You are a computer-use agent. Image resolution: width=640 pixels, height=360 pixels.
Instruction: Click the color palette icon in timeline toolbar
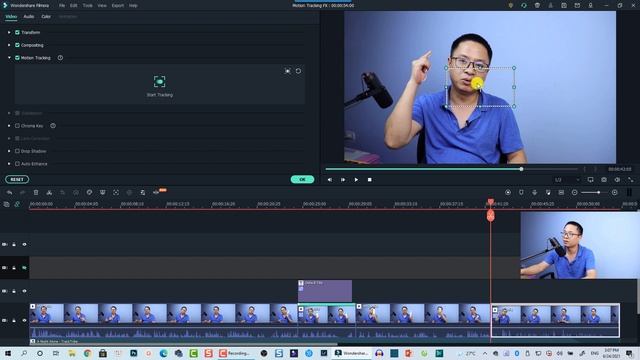click(89, 192)
